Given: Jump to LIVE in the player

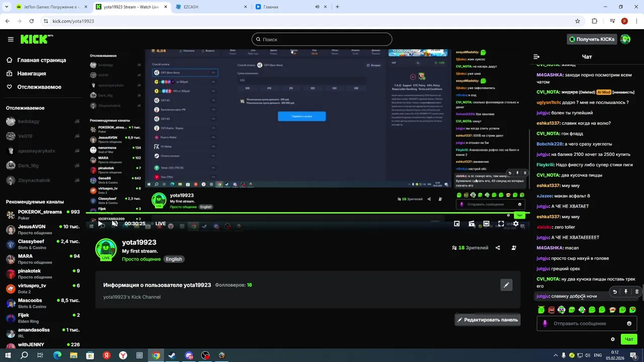Looking at the screenshot, I should [160, 224].
